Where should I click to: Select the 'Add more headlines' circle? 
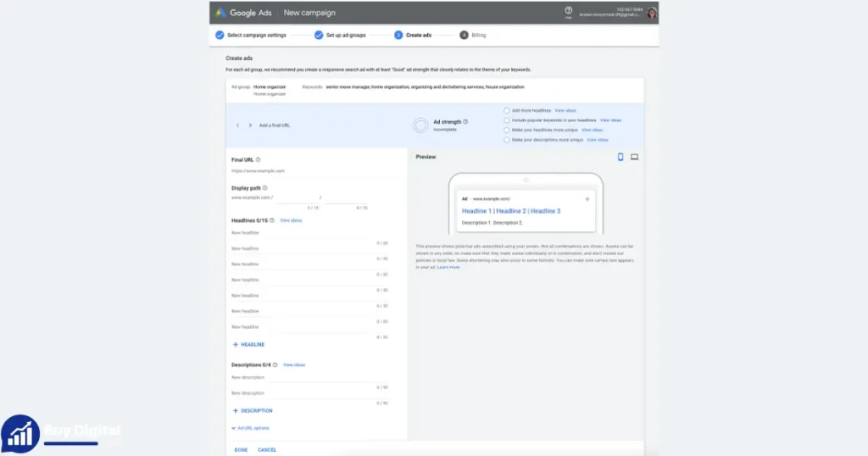pyautogui.click(x=507, y=111)
